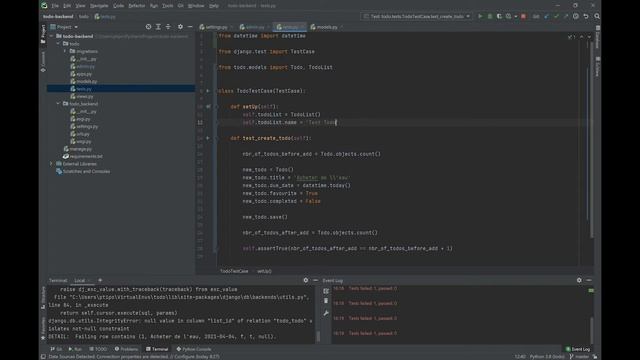Hide the Project tool window
The height and width of the screenshot is (360, 640).
(190, 27)
